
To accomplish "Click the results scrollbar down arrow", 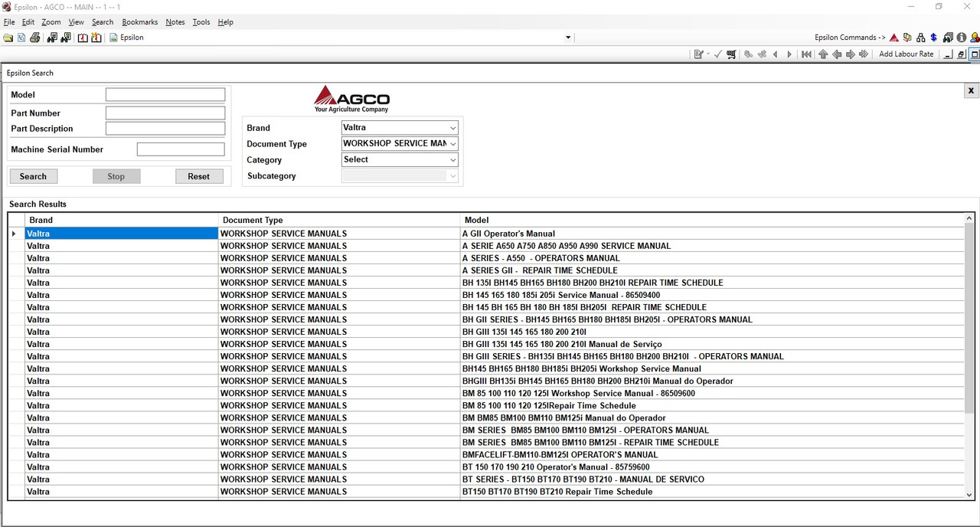I will pos(969,495).
